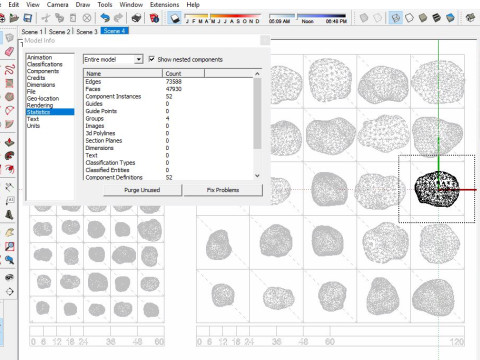Select the Arc tool
This screenshot has height=360, width=480.
pyautogui.click(x=9, y=110)
